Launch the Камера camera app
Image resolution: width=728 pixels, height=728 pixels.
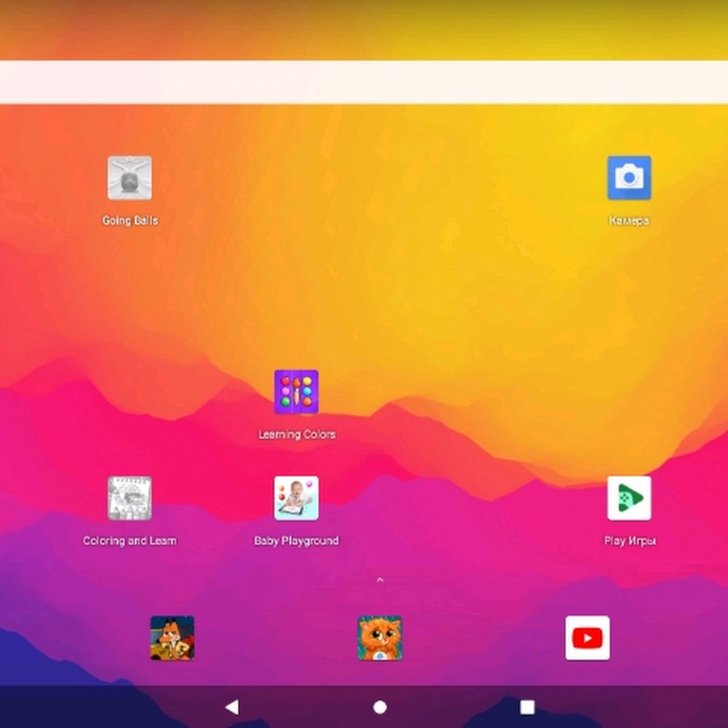(629, 178)
